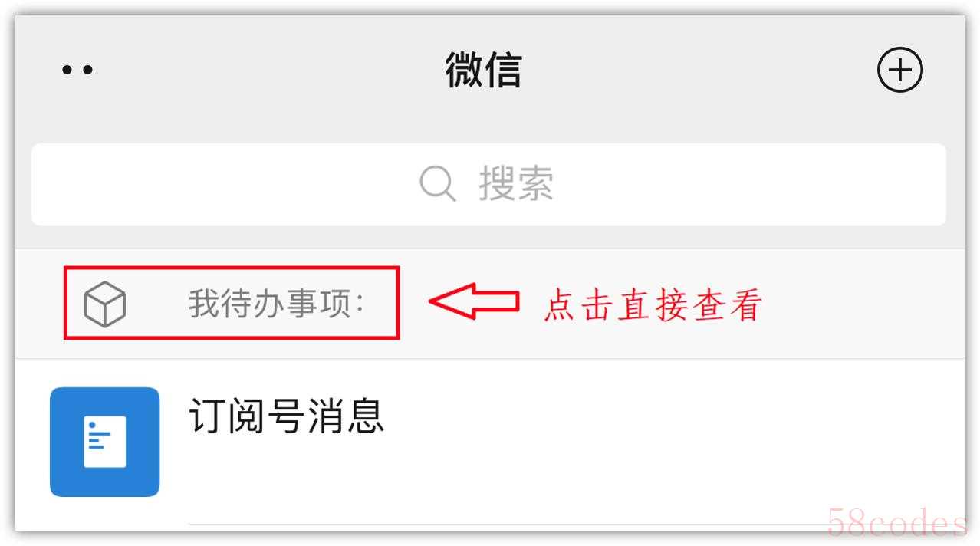Tap the circled plus icon

pyautogui.click(x=899, y=70)
